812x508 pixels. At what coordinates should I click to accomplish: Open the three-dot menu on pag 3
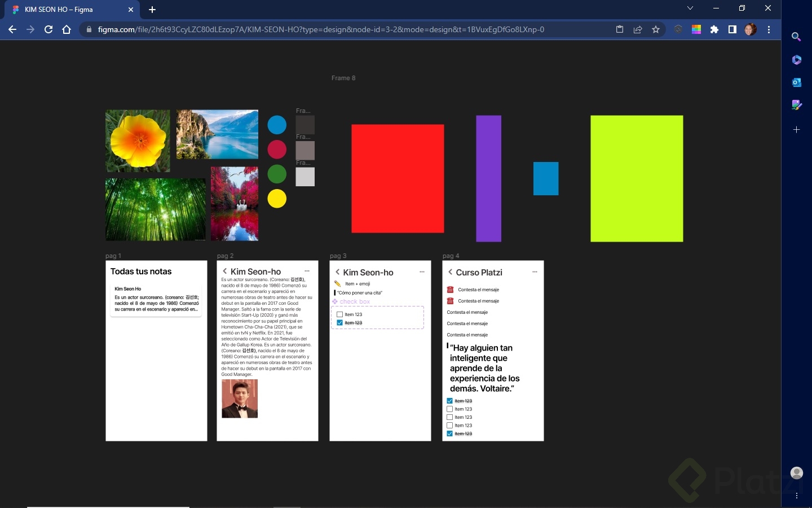tap(422, 272)
